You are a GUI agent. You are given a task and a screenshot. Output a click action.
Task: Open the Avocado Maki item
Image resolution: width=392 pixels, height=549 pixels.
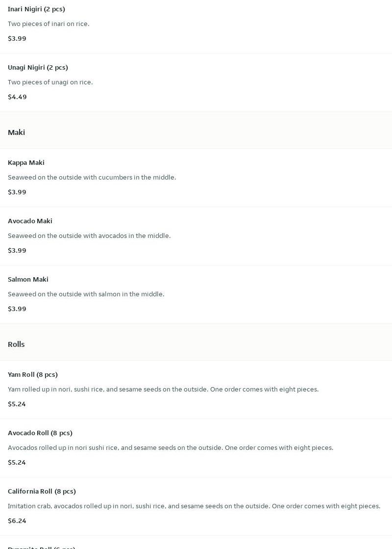pyautogui.click(x=30, y=221)
